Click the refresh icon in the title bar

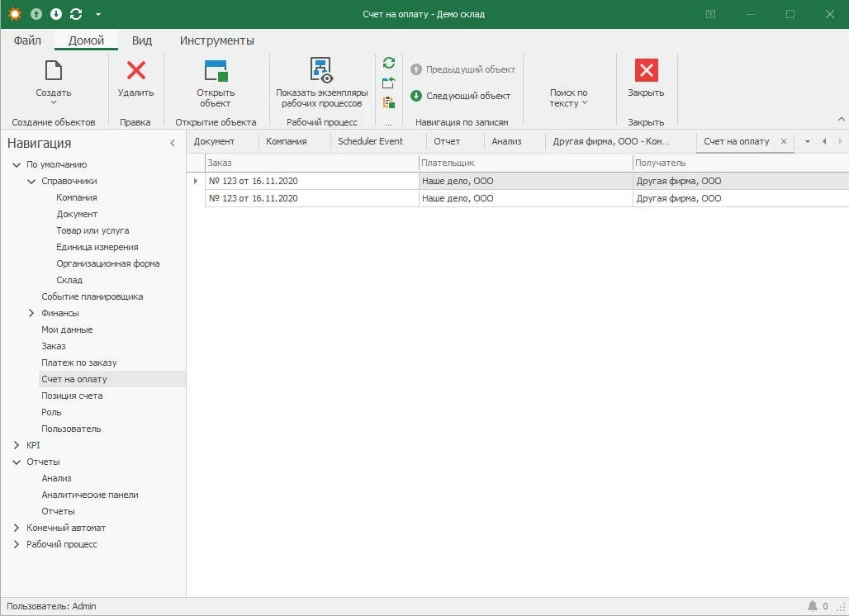click(76, 14)
